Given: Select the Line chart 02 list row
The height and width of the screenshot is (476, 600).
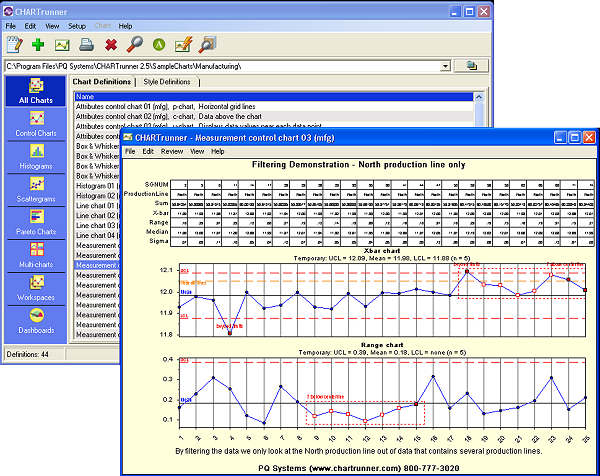Looking at the screenshot, I should 98,215.
